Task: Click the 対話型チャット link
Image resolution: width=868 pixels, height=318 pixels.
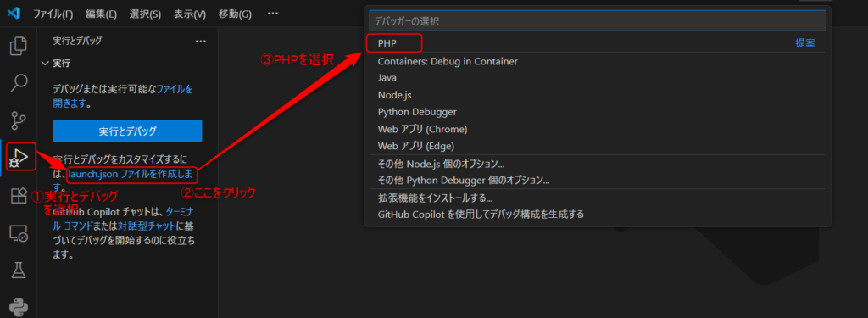Action: click(147, 226)
